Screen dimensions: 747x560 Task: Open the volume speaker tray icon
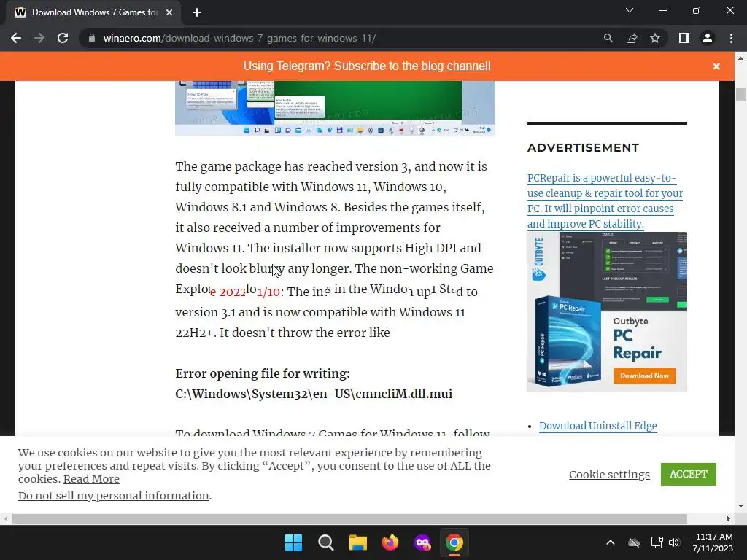(x=674, y=542)
